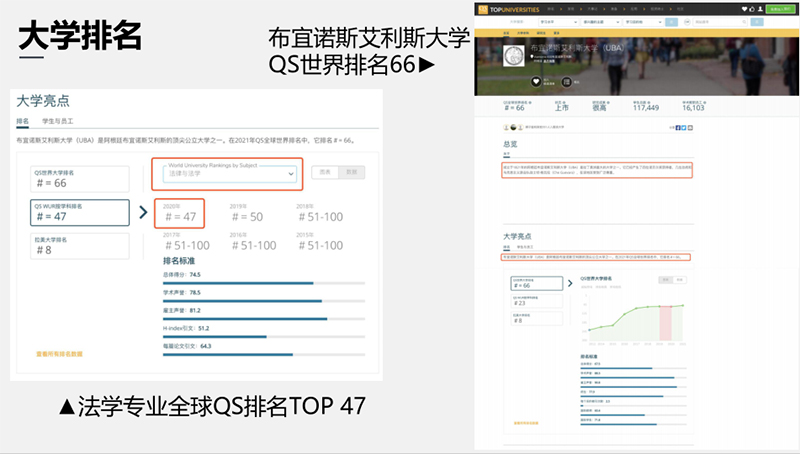Select the QS世界大学排名 #=66 card in enlarged panel

80,179
